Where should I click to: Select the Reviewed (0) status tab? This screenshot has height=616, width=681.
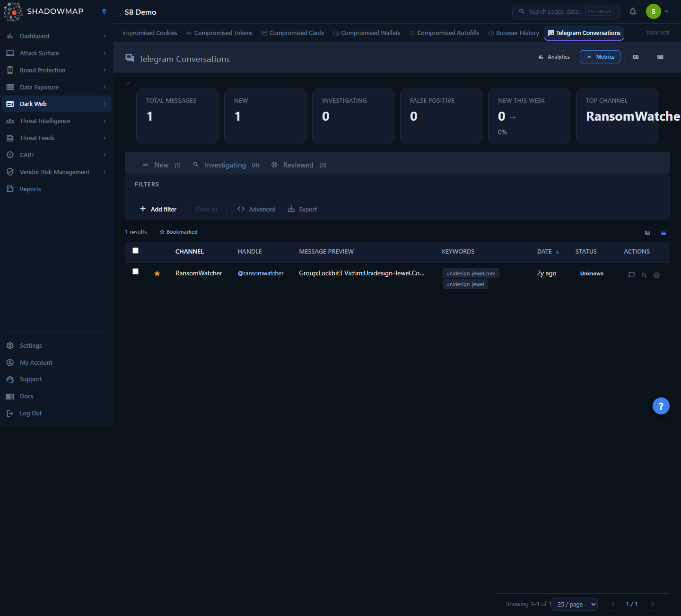pyautogui.click(x=299, y=165)
